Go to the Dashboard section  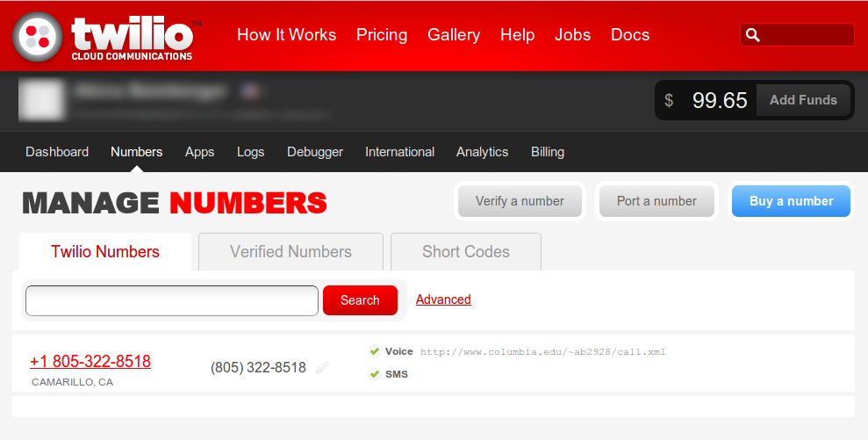click(x=57, y=152)
